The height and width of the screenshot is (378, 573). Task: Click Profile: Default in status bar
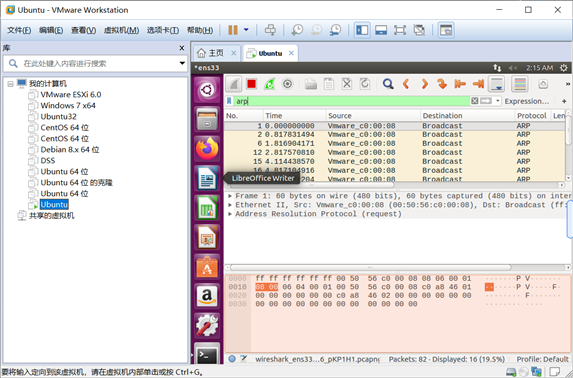[x=542, y=359]
